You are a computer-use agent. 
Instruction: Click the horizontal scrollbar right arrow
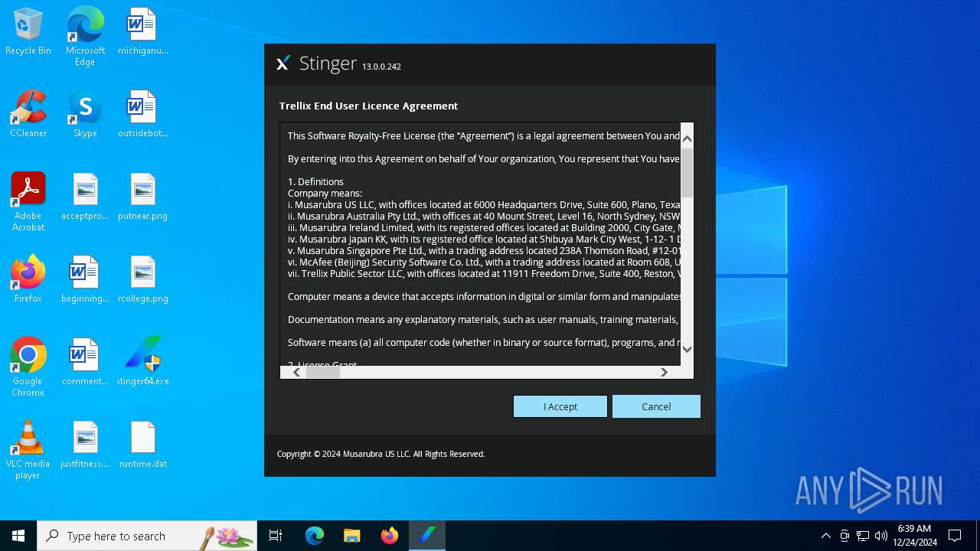[x=664, y=372]
